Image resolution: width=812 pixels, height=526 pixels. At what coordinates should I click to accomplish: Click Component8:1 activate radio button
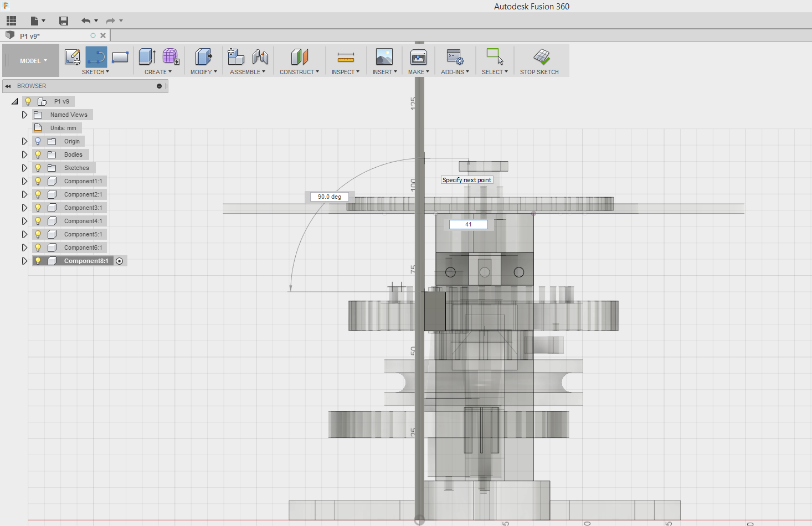(x=120, y=261)
